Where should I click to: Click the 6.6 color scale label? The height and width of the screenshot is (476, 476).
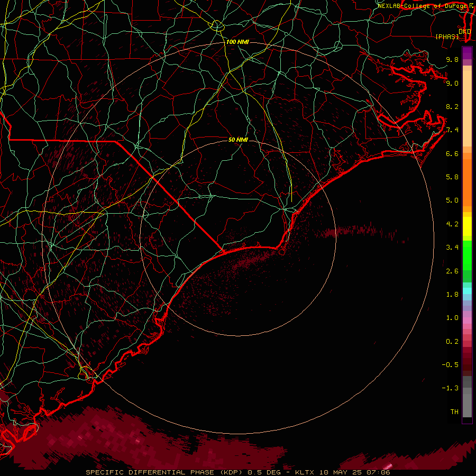click(452, 153)
